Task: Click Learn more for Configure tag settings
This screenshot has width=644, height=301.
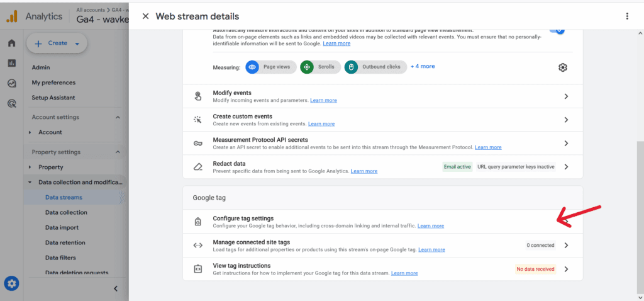Action: coord(431,225)
